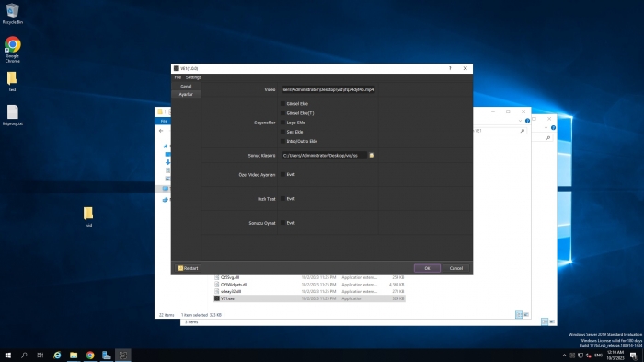
Task: Switch to the Genel tab
Action: tap(186, 87)
